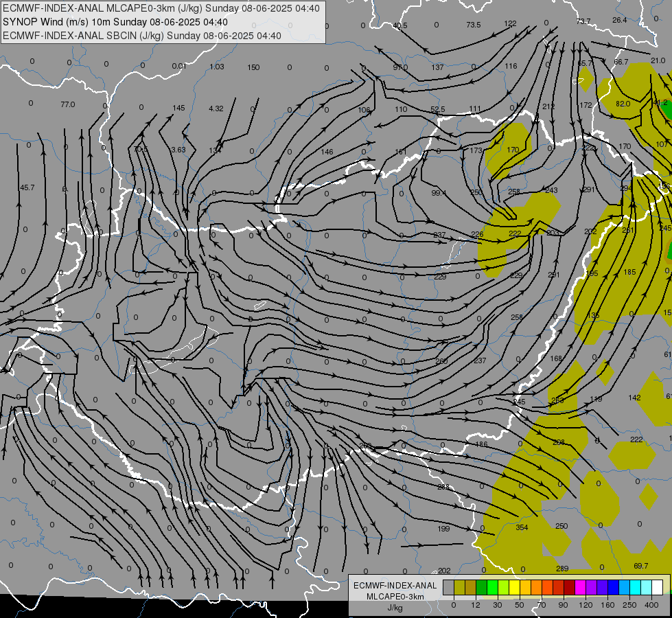The image size is (672, 618).
Task: Click the map value 73.5
Action: tap(474, 25)
